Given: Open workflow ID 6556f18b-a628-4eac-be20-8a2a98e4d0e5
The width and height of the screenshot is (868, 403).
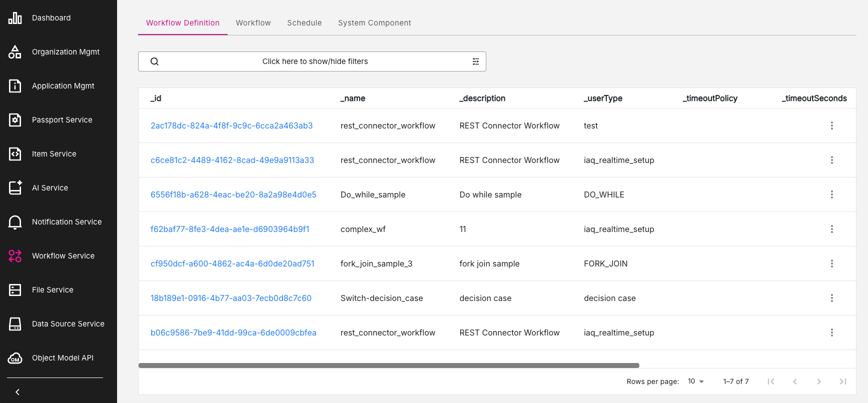Looking at the screenshot, I should click(234, 194).
